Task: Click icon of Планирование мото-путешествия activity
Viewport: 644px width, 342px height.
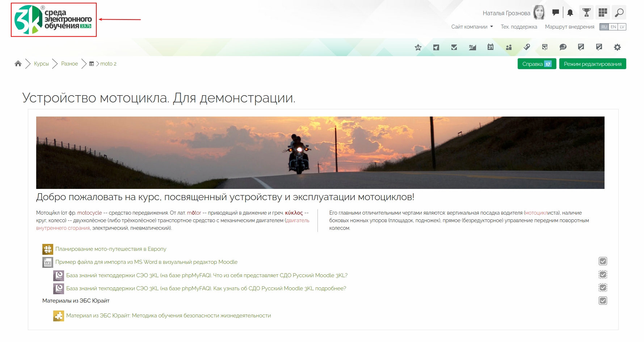Action: coord(48,249)
